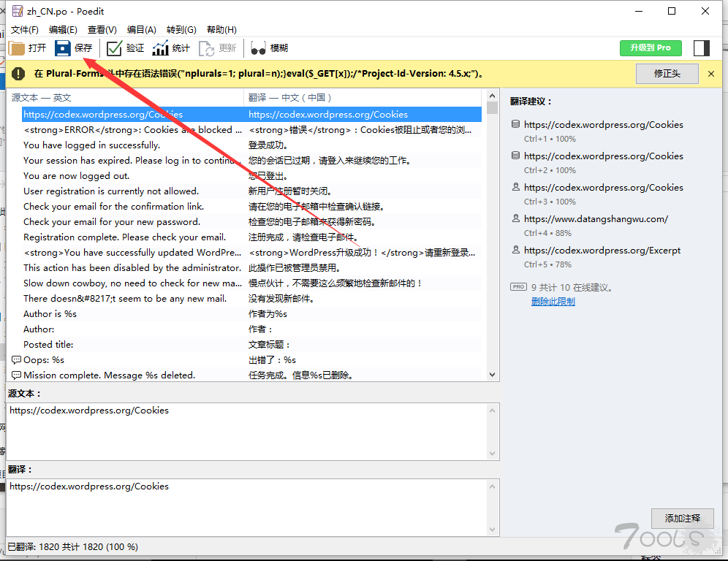Open the 编目(A) menu
The height and width of the screenshot is (561, 728).
pyautogui.click(x=142, y=30)
